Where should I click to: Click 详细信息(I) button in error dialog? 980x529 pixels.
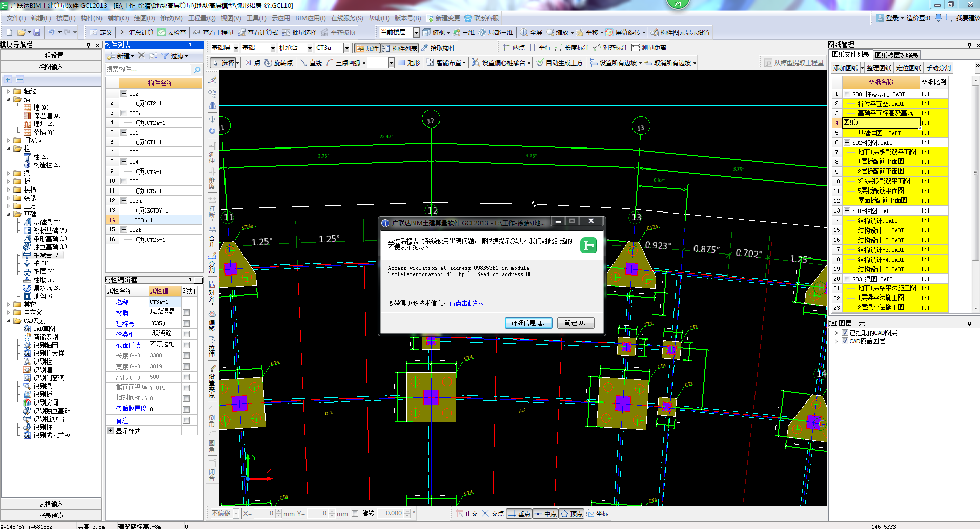point(528,323)
